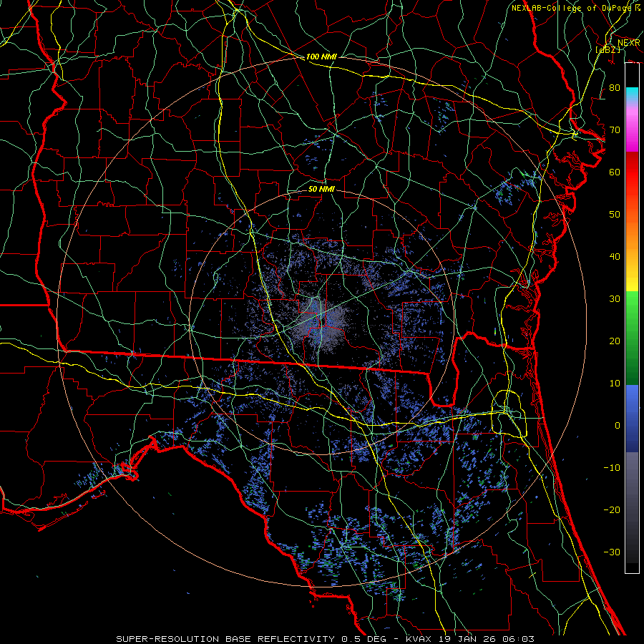Click the 80 dBZ scale value
This screenshot has height=644, width=644.
(x=615, y=88)
